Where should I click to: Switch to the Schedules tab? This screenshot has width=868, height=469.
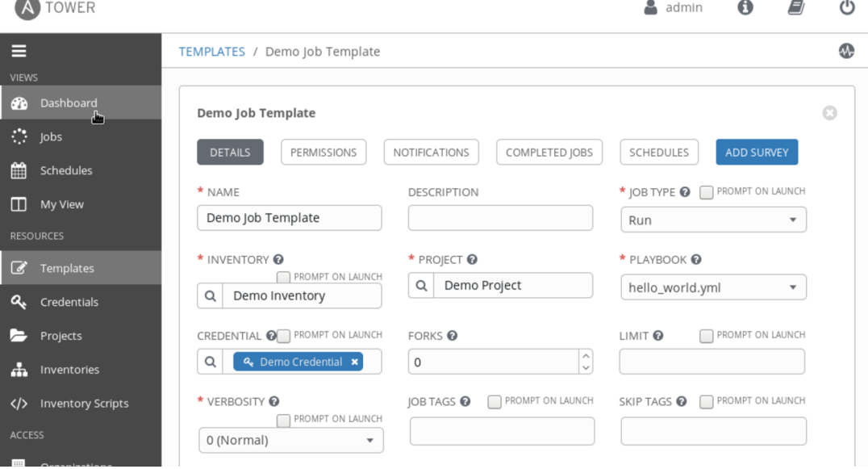tap(659, 153)
